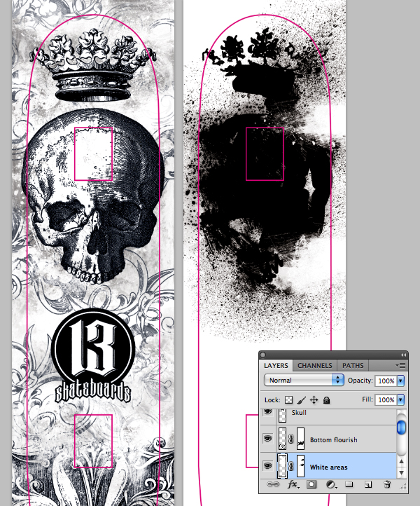
Task: Create a new layer group folder
Action: click(349, 484)
